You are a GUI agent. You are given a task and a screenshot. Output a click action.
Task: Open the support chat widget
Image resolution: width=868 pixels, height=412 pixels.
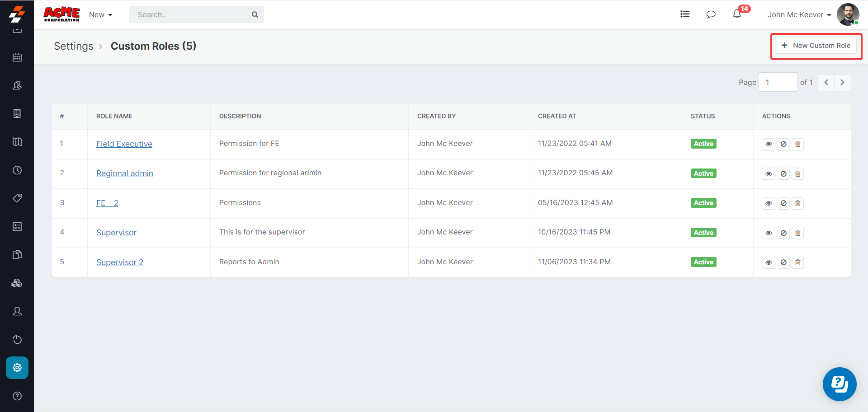[x=840, y=384]
